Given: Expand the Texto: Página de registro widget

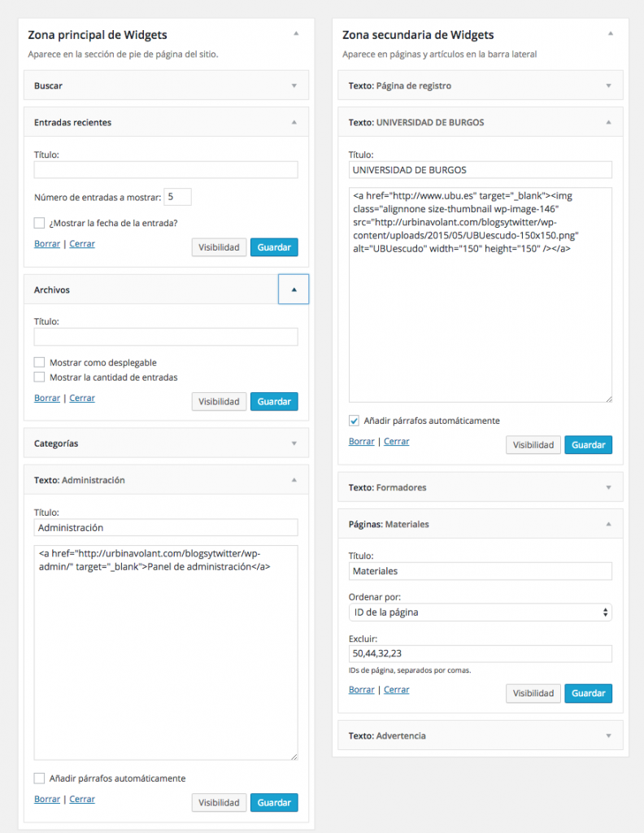Looking at the screenshot, I should tap(607, 85).
